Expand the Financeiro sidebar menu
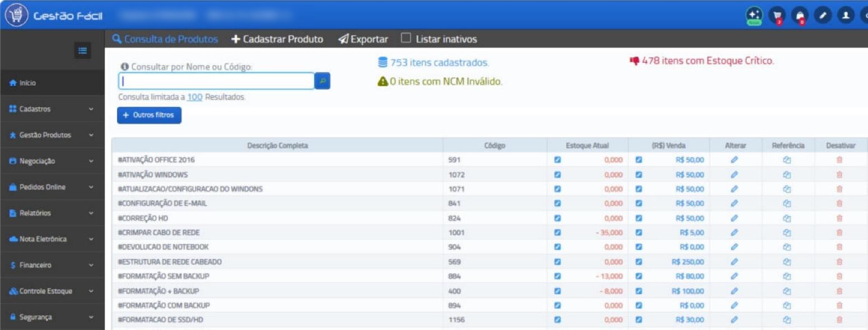The width and height of the screenshot is (868, 330). [x=52, y=265]
